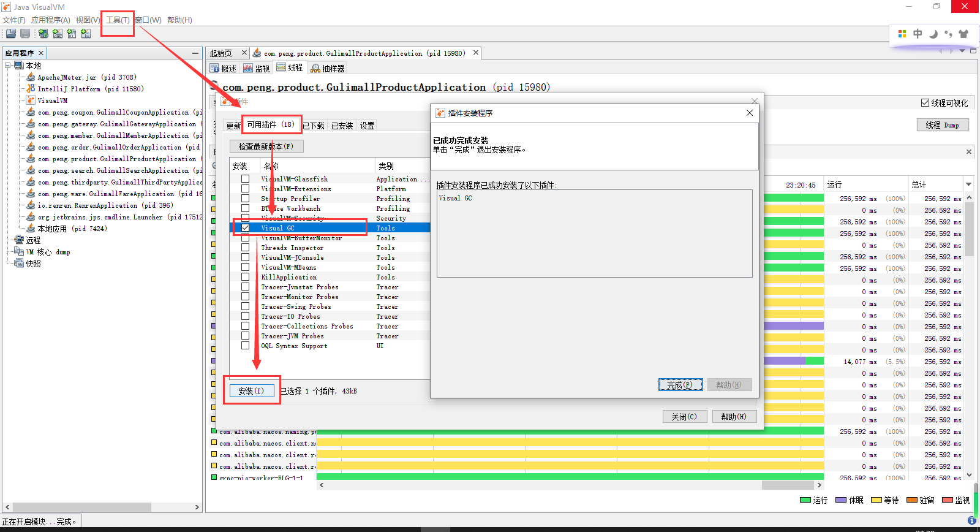Click the IME 中 language icon
Screen dimensions: 980x532
[x=918, y=34]
